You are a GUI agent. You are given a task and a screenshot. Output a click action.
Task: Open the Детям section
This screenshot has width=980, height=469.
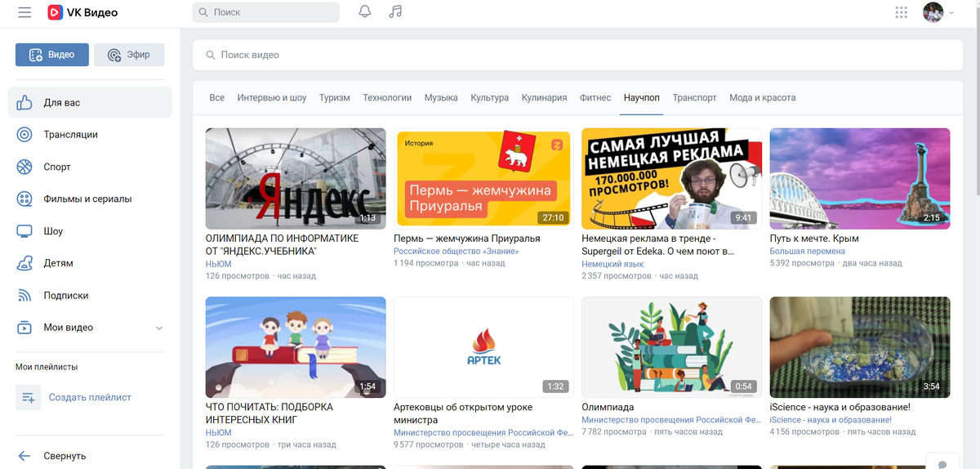coord(90,263)
